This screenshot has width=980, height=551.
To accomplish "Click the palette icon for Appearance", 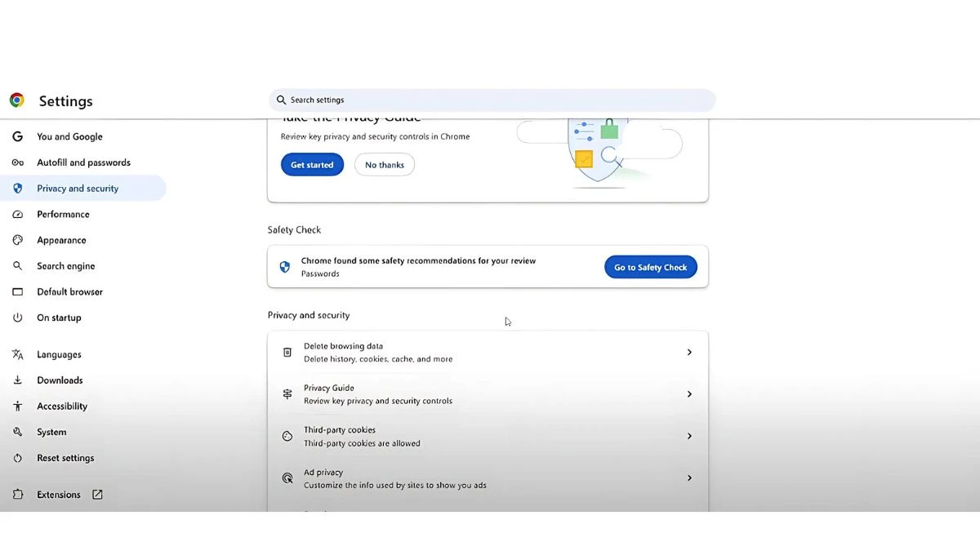I will (17, 240).
